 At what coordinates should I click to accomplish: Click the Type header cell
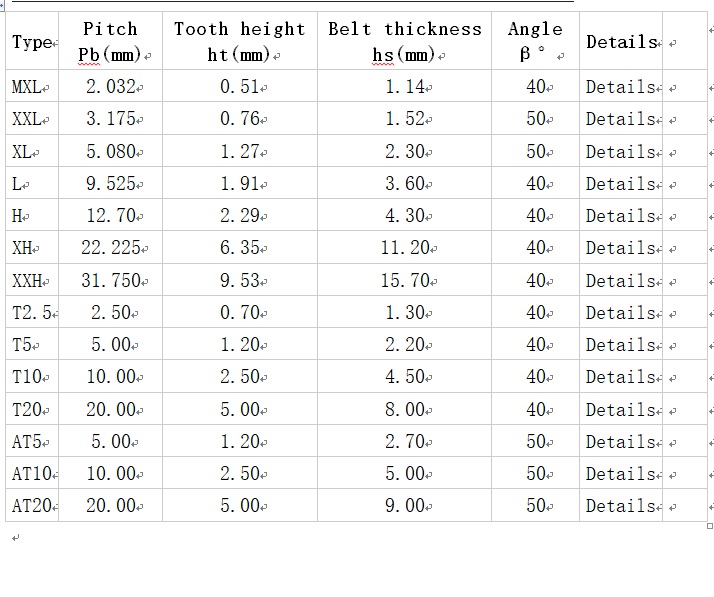pos(31,42)
